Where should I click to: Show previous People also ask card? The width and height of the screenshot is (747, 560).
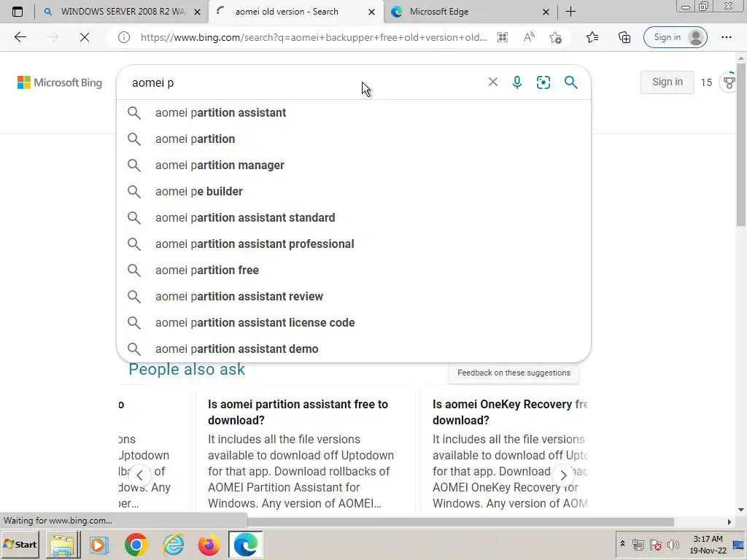(x=139, y=475)
